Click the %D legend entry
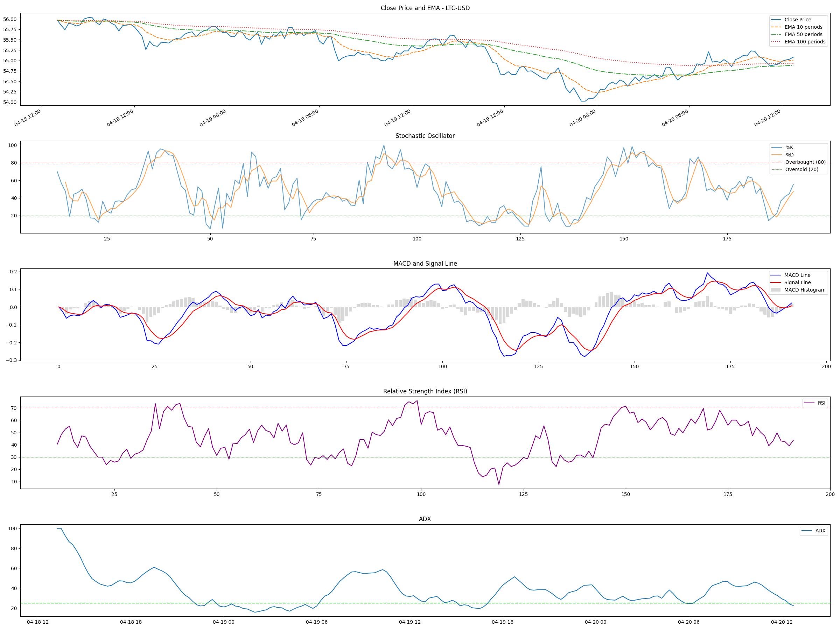This screenshot has height=630, width=840. click(789, 155)
